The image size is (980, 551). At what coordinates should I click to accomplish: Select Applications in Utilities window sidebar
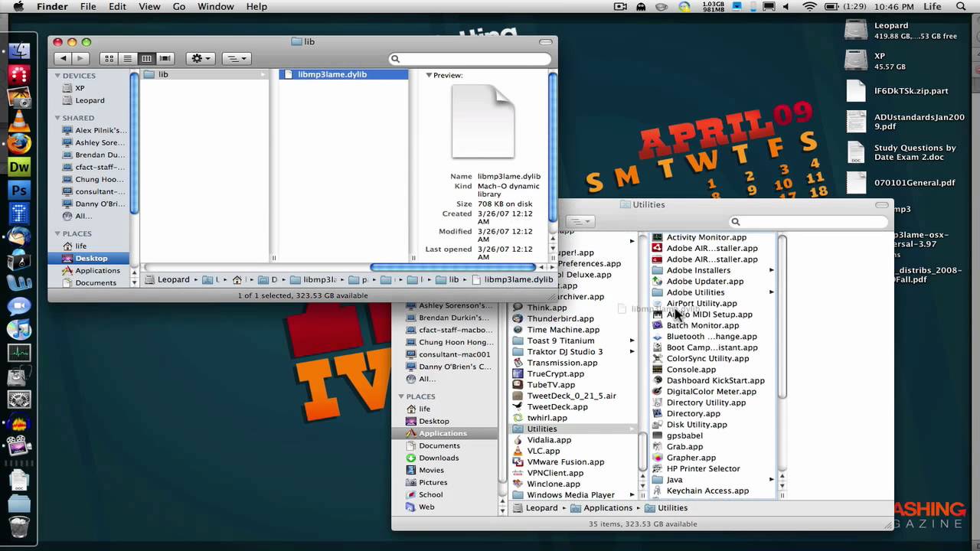443,433
